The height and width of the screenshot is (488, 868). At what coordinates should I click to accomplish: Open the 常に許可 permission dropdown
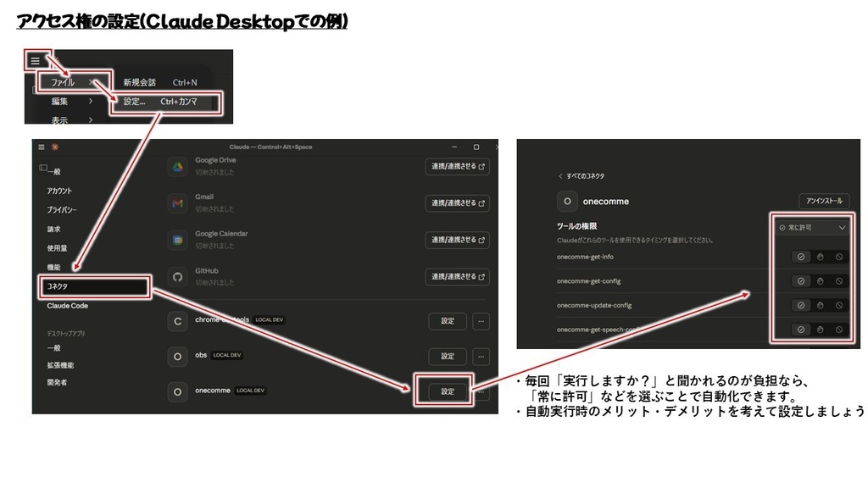click(812, 228)
